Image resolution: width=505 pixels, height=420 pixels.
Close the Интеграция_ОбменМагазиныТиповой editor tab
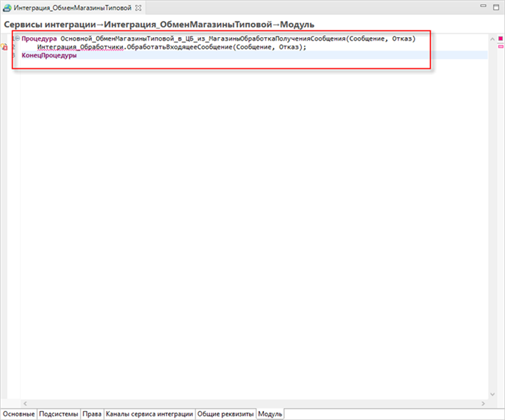point(138,7)
